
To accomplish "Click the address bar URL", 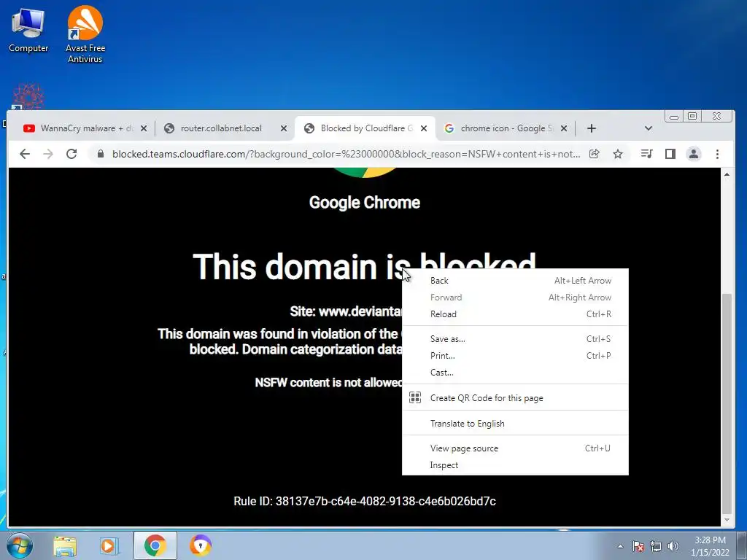I will click(346, 154).
